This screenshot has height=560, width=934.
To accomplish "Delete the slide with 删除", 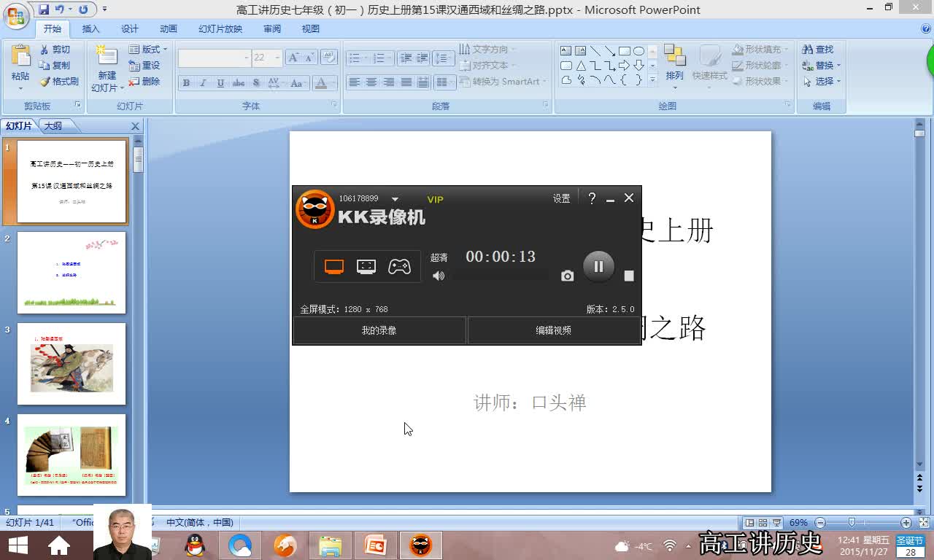I will 144,82.
